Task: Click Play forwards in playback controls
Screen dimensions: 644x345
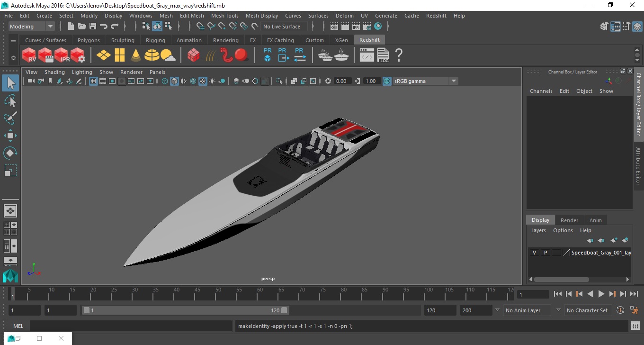Action: [601, 294]
